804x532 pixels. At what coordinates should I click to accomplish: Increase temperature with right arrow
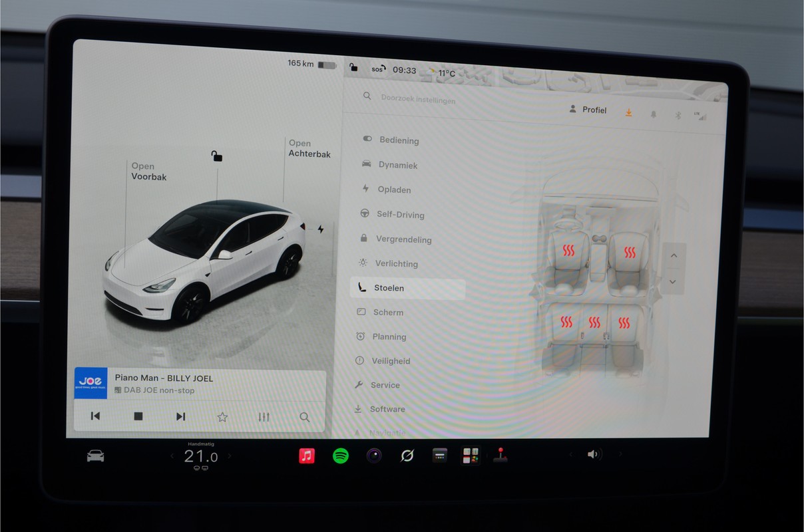[230, 456]
